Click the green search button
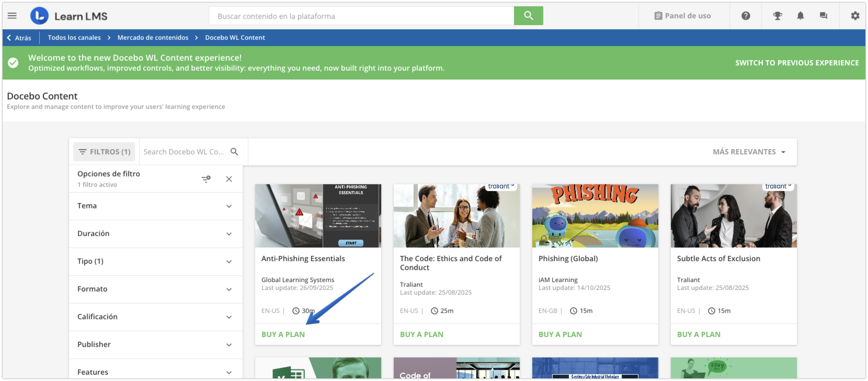Screen dimensions: 868x381 (x=528, y=15)
